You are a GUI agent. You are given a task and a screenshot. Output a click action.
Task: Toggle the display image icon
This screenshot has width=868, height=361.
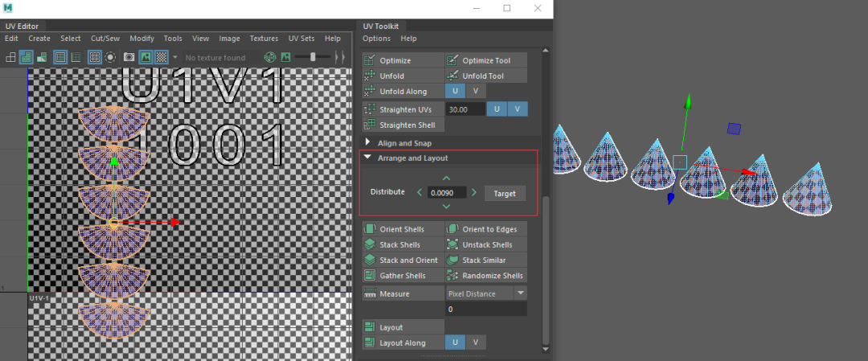(x=145, y=57)
